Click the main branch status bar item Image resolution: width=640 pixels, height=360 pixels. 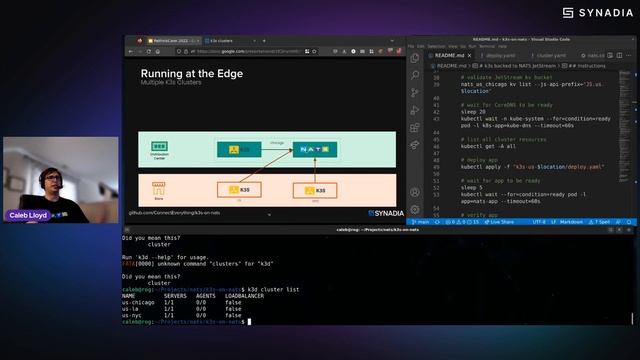[x=420, y=222]
